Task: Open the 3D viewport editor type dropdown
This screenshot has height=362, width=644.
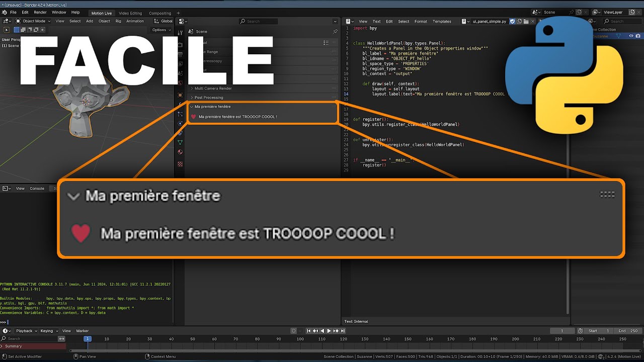Action: 7,21
